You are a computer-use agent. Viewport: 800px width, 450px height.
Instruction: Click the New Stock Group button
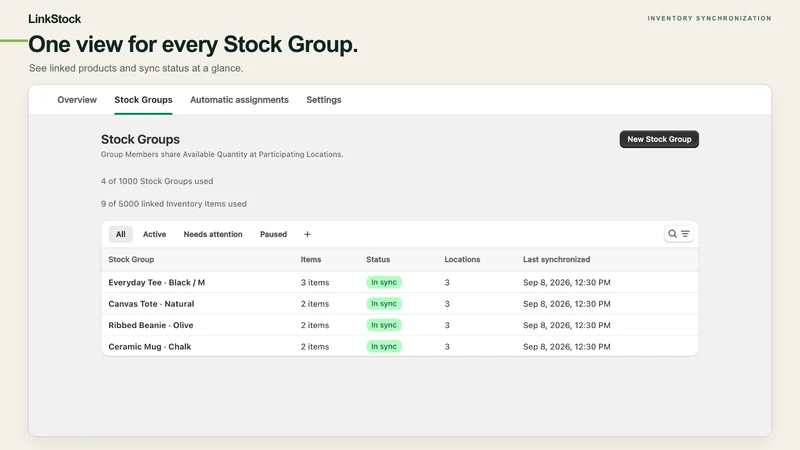coord(659,139)
